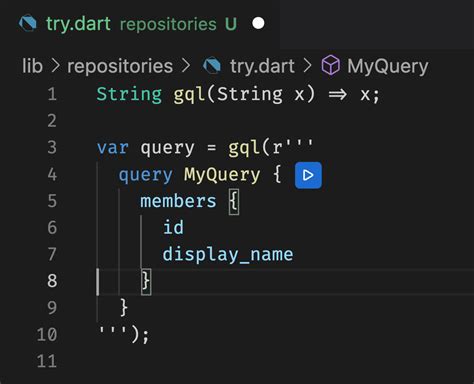Click the closing triple quotes on line 10
Screen dimensions: 474x384
(x=112, y=331)
